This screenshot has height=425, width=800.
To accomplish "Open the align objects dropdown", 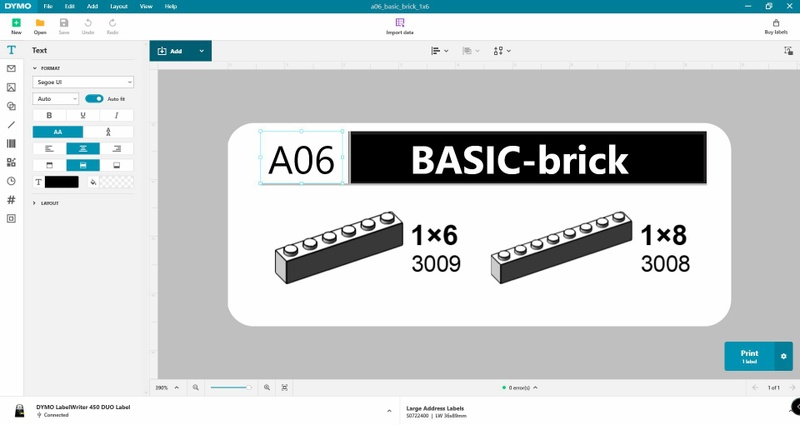I will click(439, 51).
